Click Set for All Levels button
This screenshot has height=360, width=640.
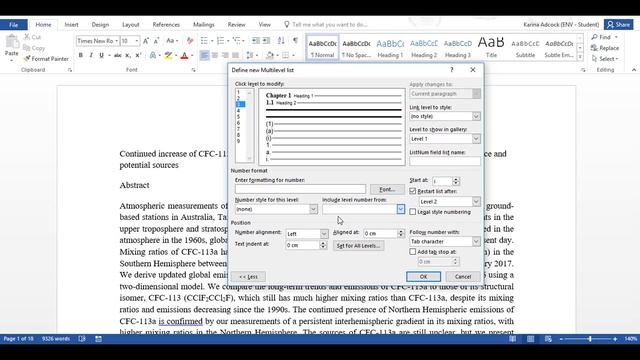click(358, 246)
